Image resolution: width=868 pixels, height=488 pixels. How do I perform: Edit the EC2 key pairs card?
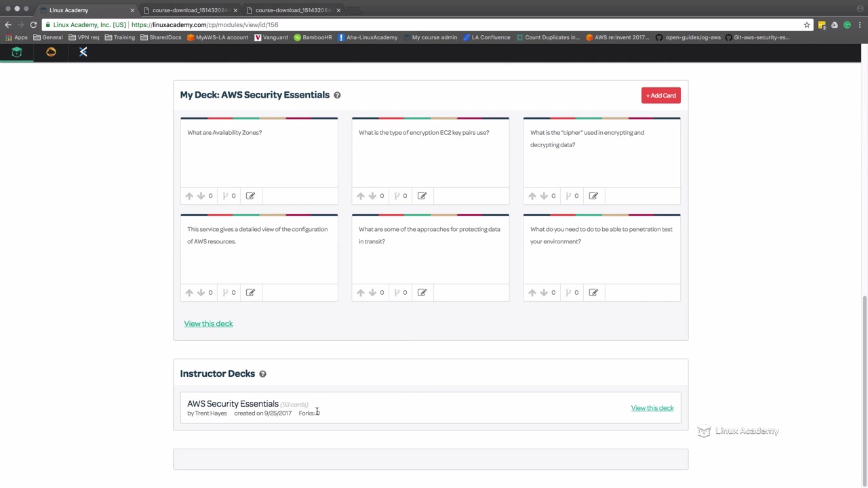(422, 196)
